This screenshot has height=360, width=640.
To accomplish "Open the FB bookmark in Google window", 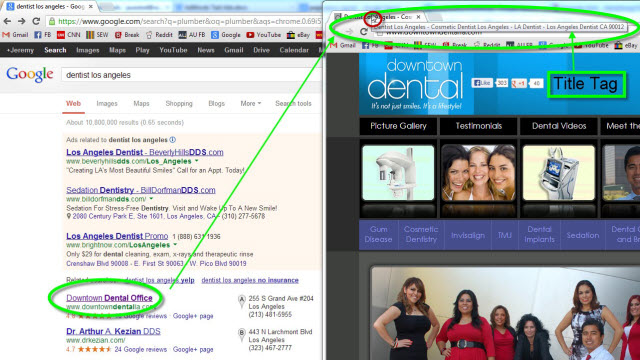I will pos(42,35).
